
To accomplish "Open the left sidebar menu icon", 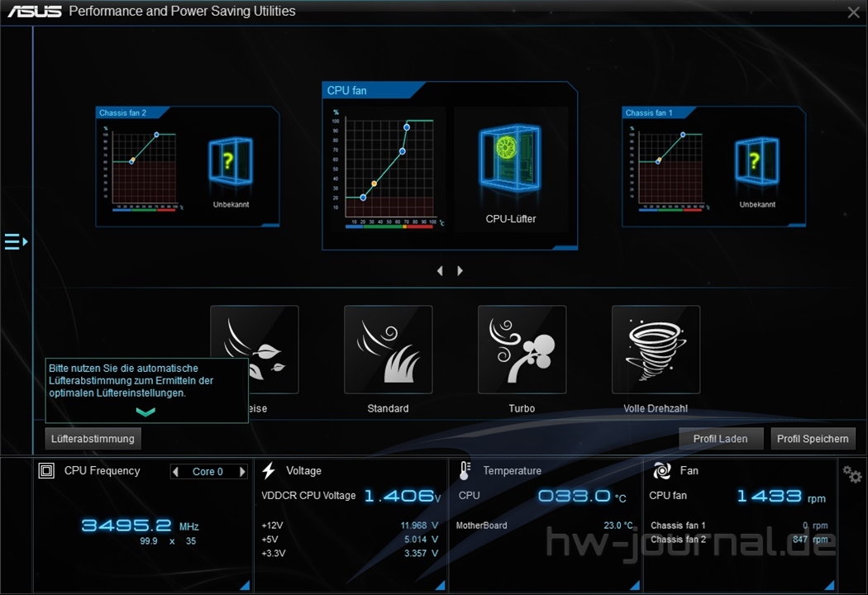I will (16, 242).
